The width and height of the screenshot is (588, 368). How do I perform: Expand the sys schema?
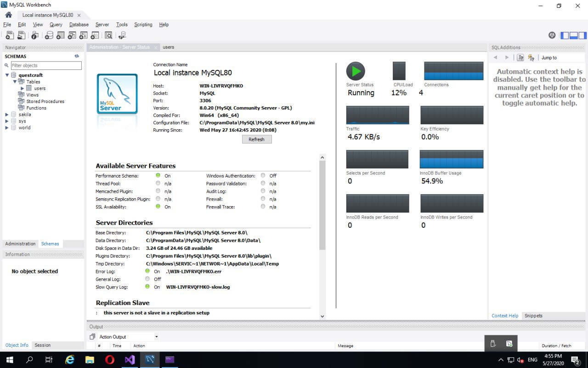coord(7,121)
